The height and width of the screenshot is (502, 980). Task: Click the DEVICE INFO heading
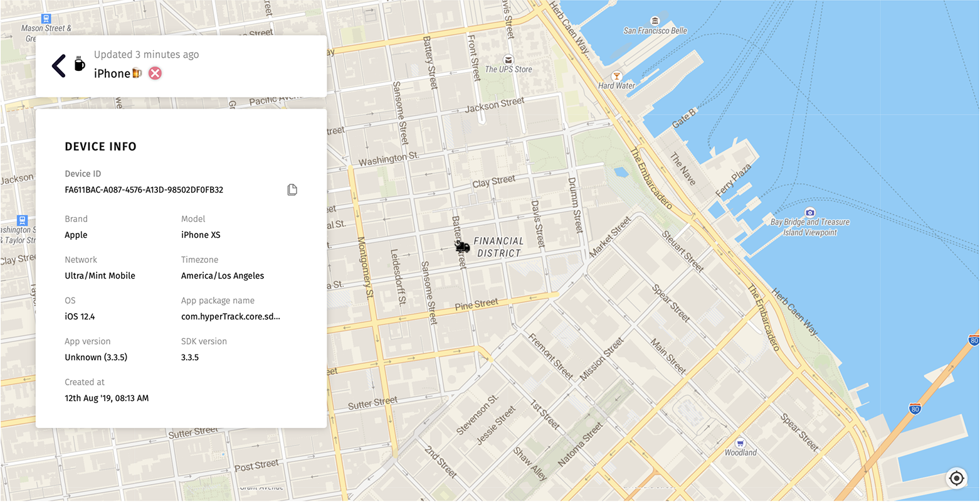[100, 146]
